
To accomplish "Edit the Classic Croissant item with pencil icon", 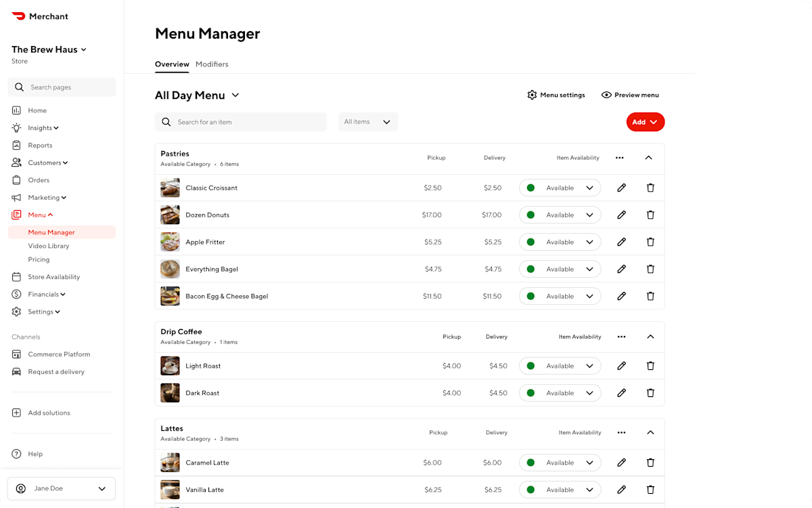I will [x=621, y=188].
